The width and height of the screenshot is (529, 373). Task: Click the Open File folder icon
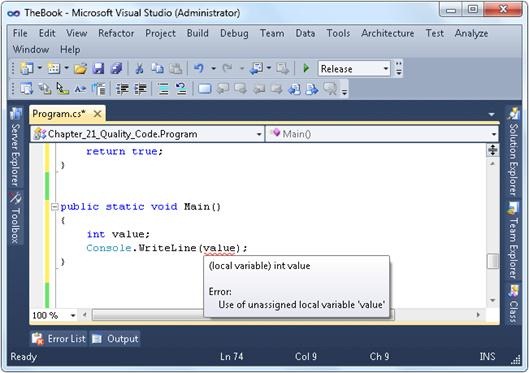click(80, 69)
